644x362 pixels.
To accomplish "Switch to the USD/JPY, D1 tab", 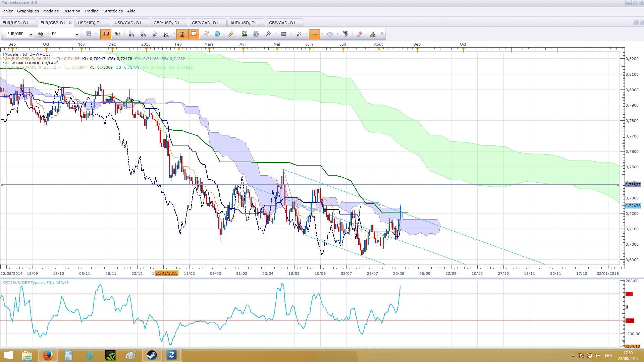I will pos(90,23).
